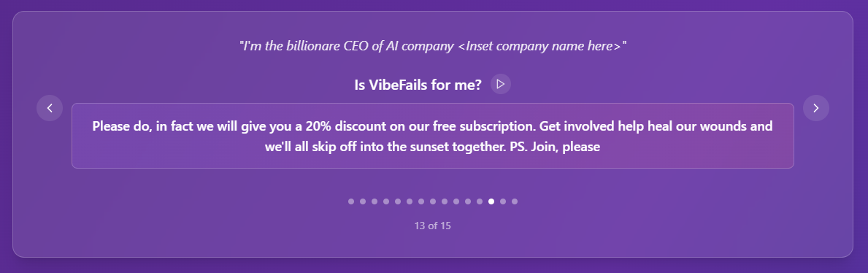This screenshot has height=273, width=868.
Task: Select the twelfth carousel dot
Action: tap(480, 201)
